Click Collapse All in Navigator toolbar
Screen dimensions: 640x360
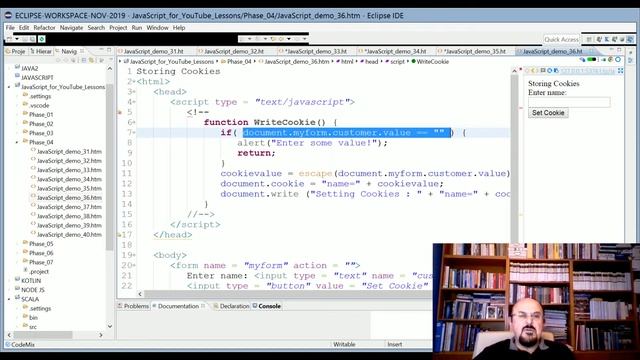84,60
